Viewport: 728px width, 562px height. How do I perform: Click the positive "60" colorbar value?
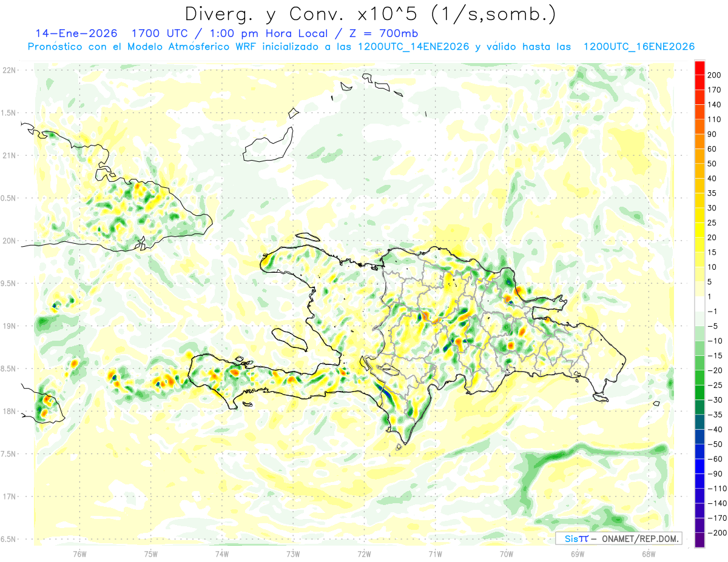coord(712,149)
